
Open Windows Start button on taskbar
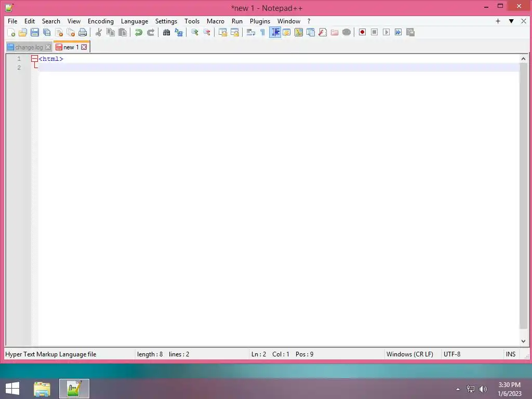(x=12, y=389)
